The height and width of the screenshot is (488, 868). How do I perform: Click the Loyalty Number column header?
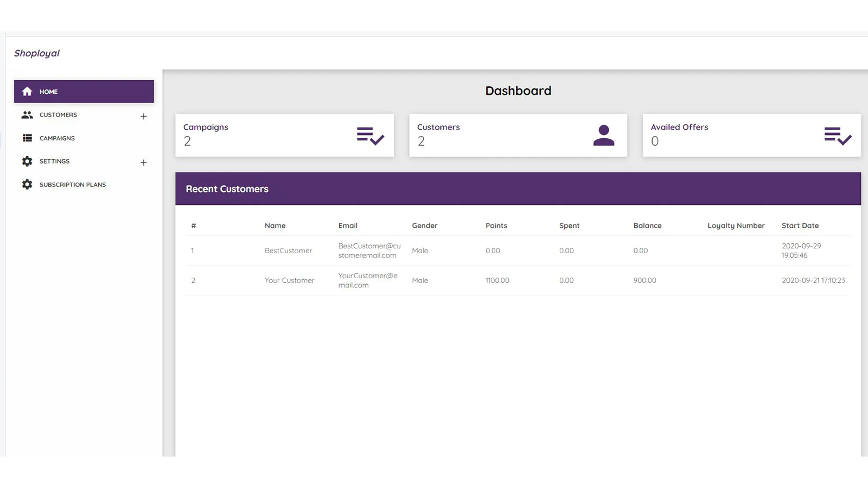coord(736,226)
